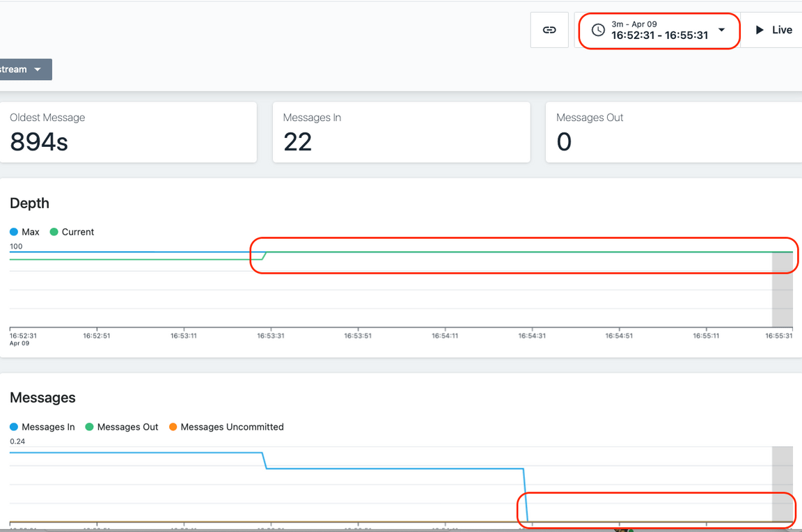
Task: Click the 16:53:11 tick label on Depth axis
Action: tap(184, 336)
